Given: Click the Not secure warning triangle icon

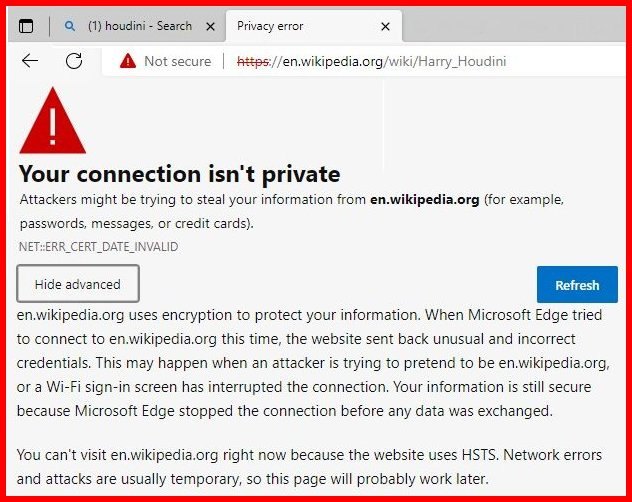Looking at the screenshot, I should (127, 61).
